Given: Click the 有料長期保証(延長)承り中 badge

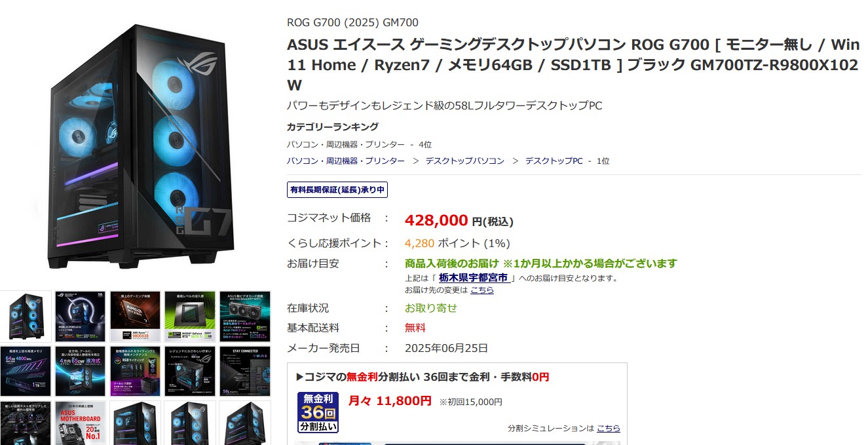Looking at the screenshot, I should pos(338,190).
